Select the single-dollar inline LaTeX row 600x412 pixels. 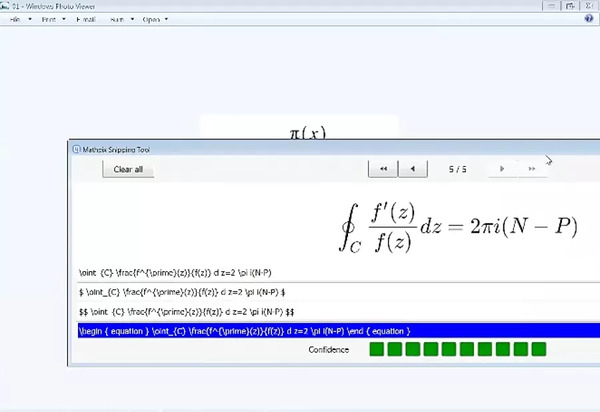pos(339,292)
